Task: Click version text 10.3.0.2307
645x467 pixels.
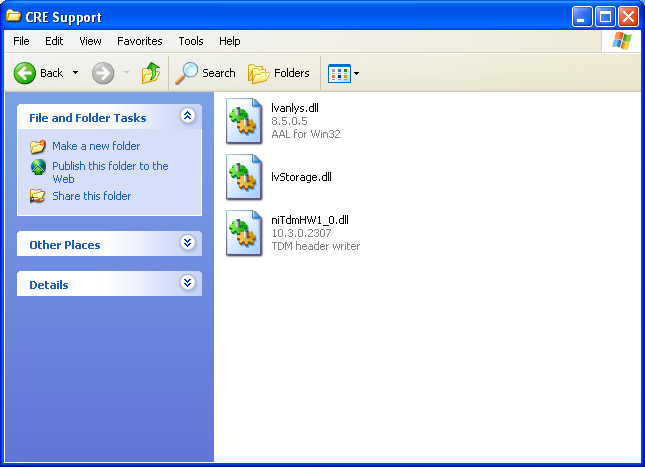Action: (x=301, y=233)
